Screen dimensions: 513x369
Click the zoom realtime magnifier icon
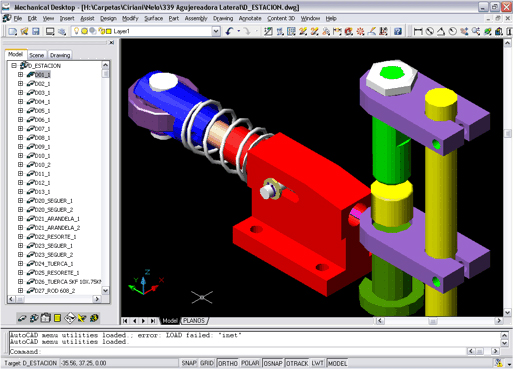(476, 31)
